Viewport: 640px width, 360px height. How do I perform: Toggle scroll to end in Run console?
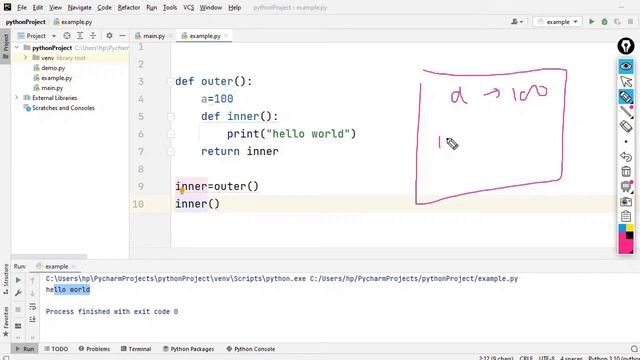(33, 319)
